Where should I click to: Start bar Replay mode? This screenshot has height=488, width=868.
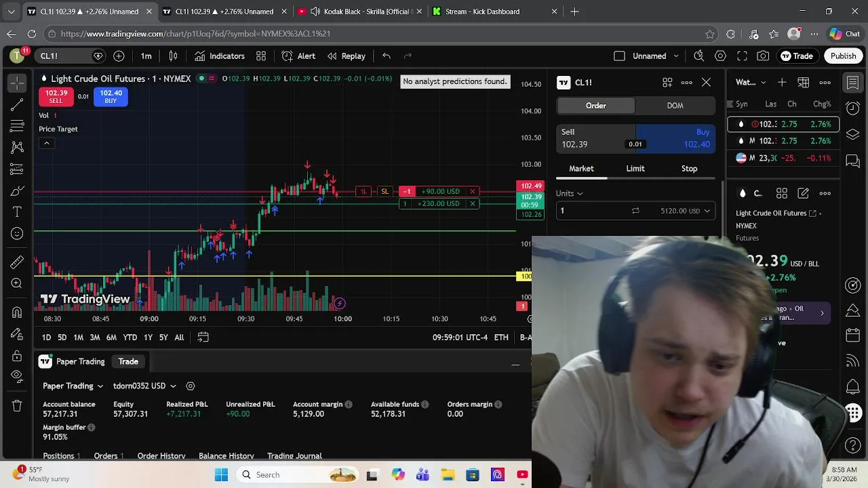point(346,56)
